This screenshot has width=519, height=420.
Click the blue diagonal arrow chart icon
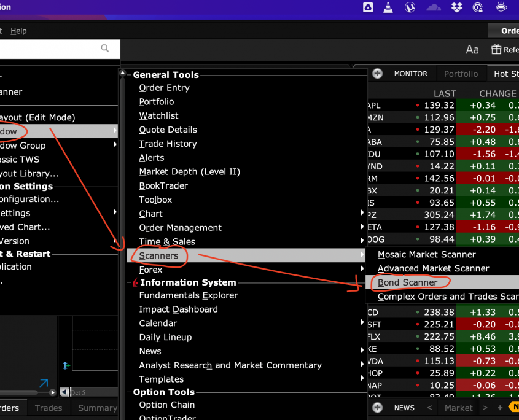[x=43, y=384]
